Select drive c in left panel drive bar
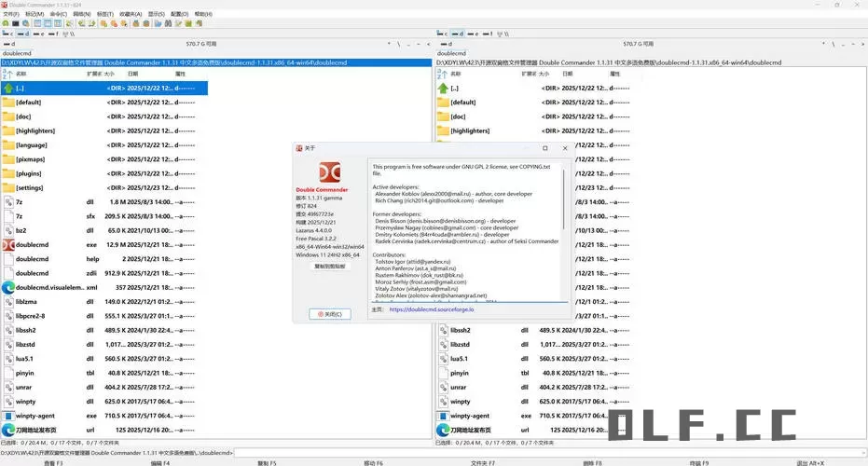 [x=7, y=34]
